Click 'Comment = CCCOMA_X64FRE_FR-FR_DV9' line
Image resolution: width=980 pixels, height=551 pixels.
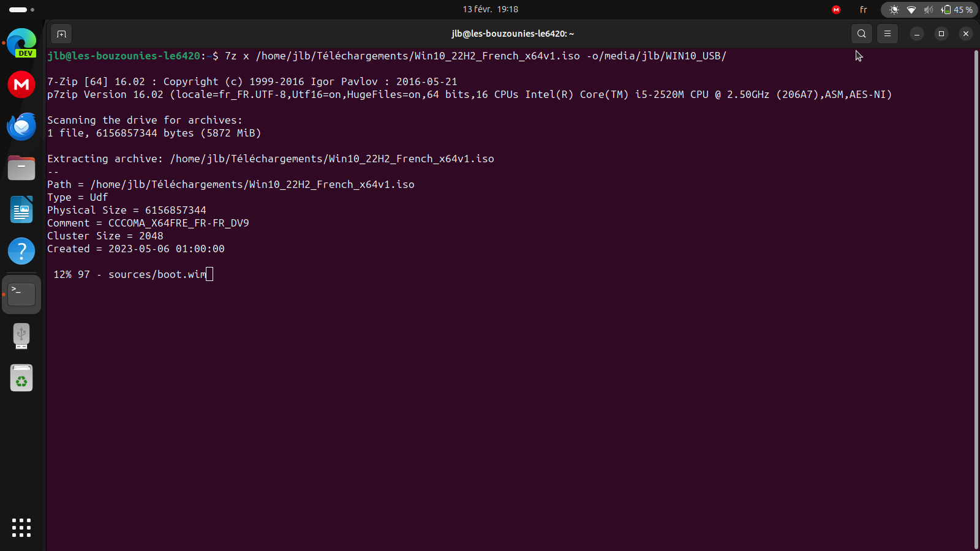[x=148, y=223]
